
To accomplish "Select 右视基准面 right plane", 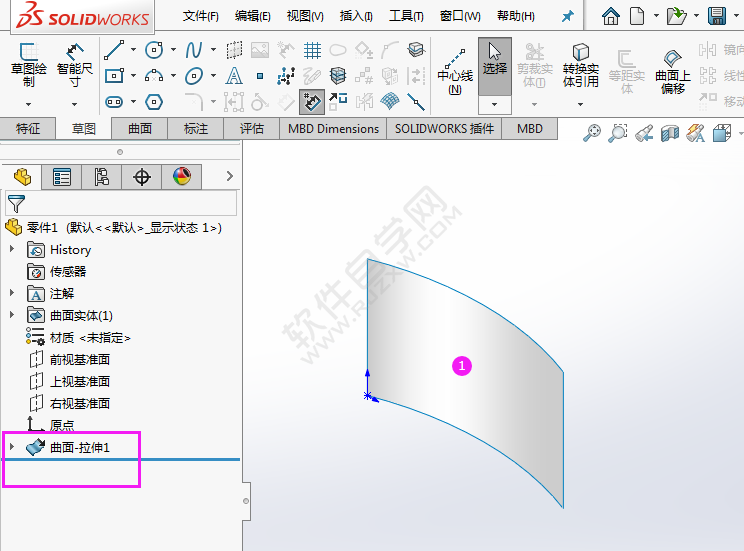I will [x=80, y=403].
